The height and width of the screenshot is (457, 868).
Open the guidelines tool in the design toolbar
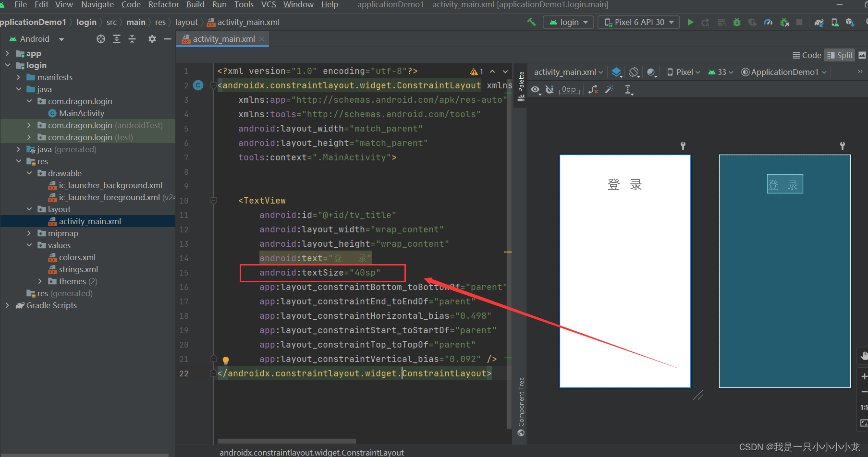coord(629,90)
